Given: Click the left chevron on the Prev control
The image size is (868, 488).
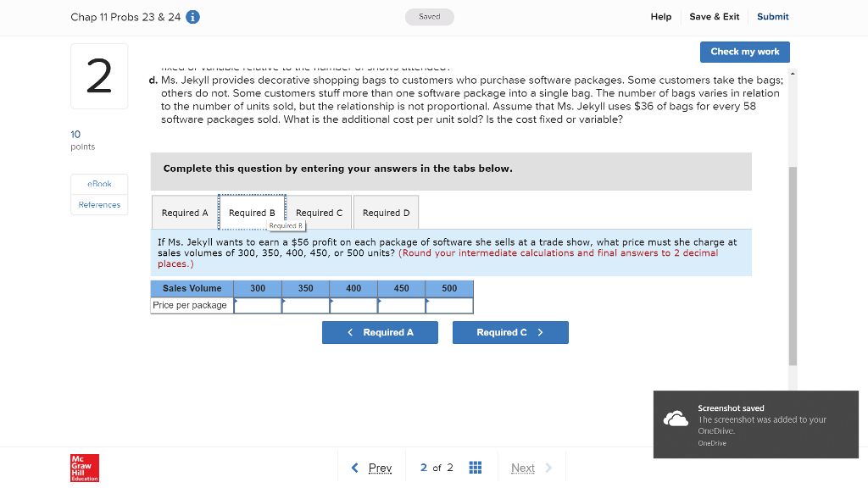Looking at the screenshot, I should 355,467.
